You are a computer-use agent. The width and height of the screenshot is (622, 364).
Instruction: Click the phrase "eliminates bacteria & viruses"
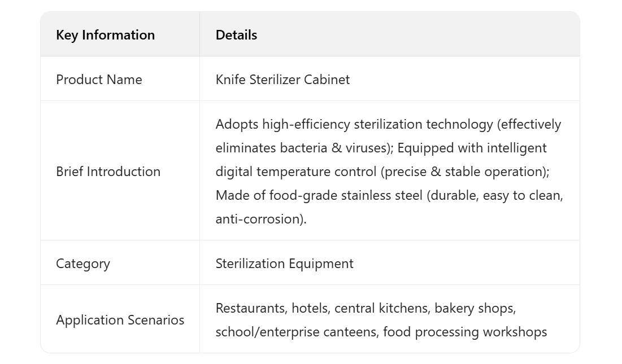pos(303,148)
